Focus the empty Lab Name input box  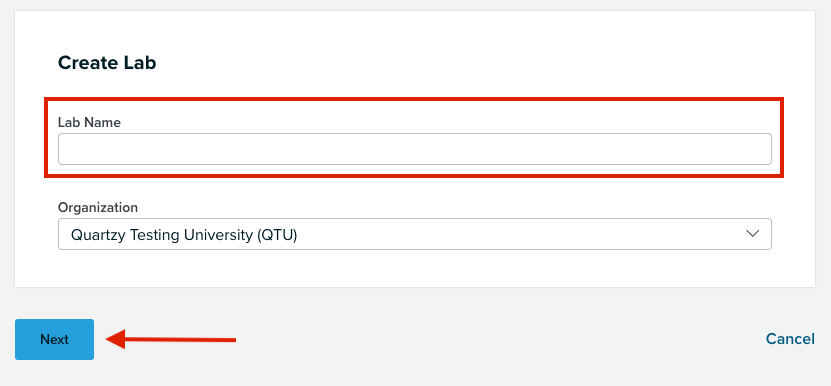pyautogui.click(x=414, y=149)
